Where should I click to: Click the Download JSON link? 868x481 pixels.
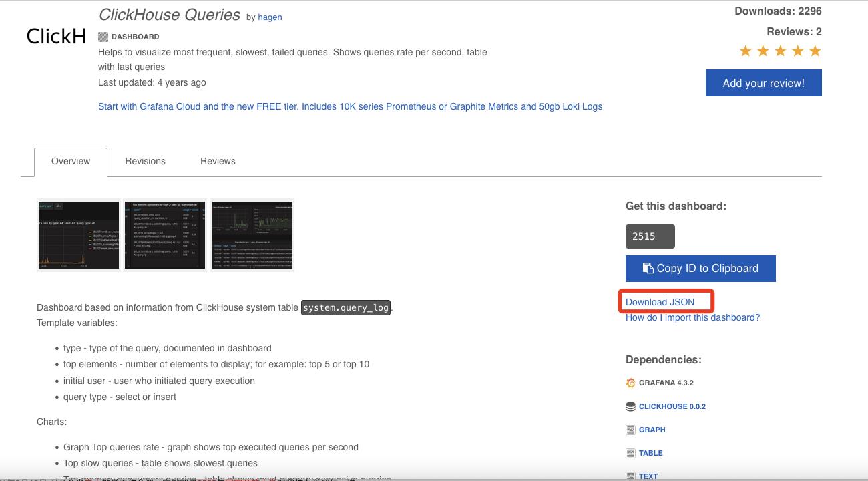point(660,302)
